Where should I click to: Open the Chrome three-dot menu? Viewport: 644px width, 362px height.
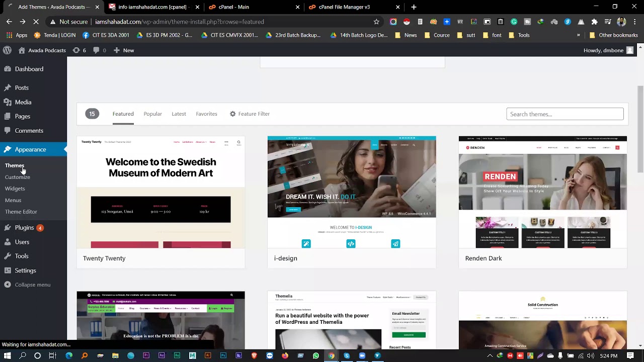[x=634, y=22]
